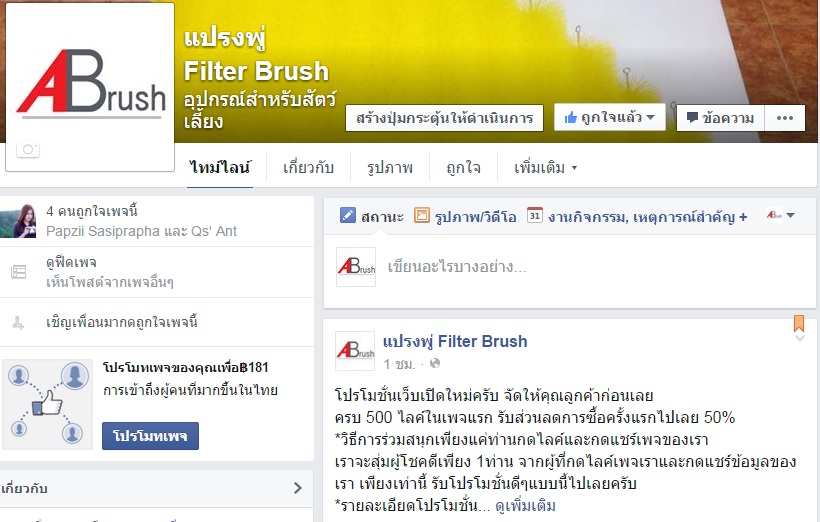
Task: Click the invite friends person icon
Action: [18, 323]
